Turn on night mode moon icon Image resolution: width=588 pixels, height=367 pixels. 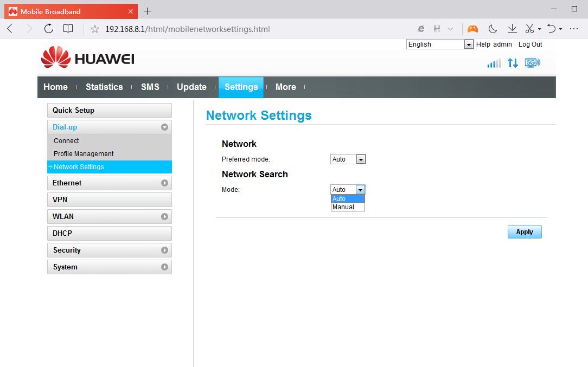pos(493,29)
